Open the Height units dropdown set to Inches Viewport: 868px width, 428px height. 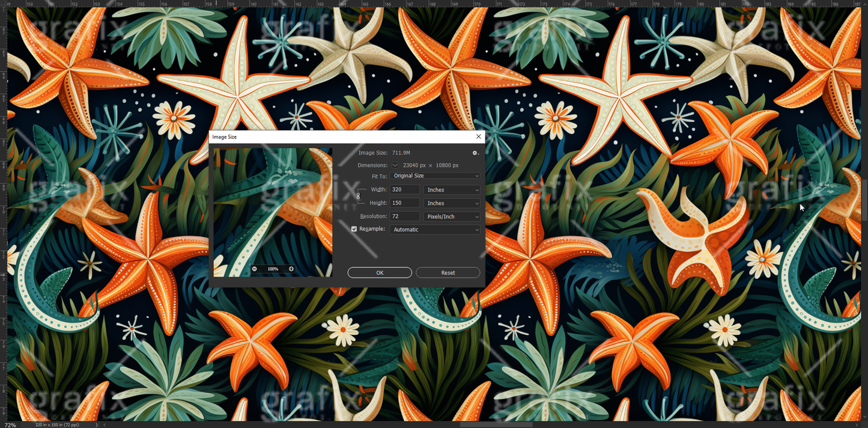point(451,203)
